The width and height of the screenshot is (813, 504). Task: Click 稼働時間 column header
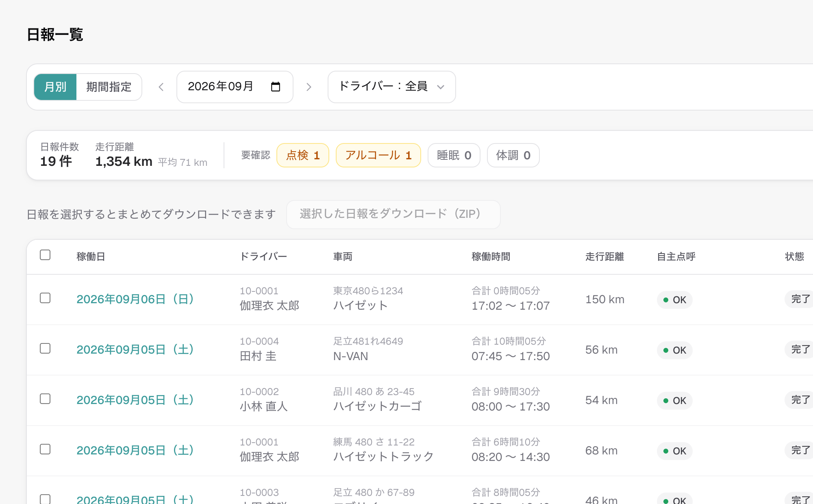tap(491, 256)
